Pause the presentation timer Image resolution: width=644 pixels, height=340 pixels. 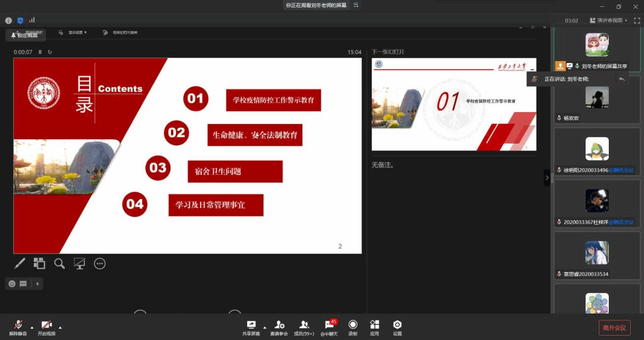click(x=40, y=52)
